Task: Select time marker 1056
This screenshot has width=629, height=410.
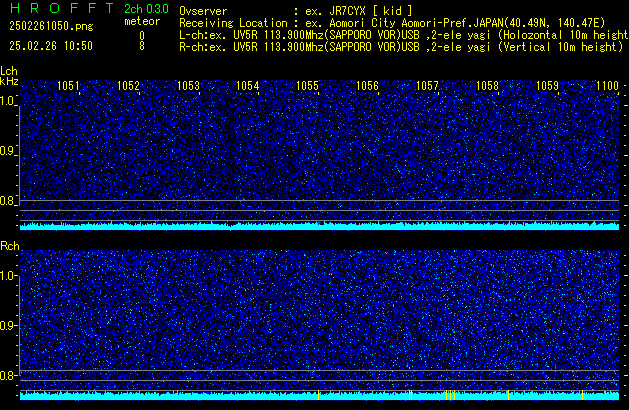Action: point(367,86)
